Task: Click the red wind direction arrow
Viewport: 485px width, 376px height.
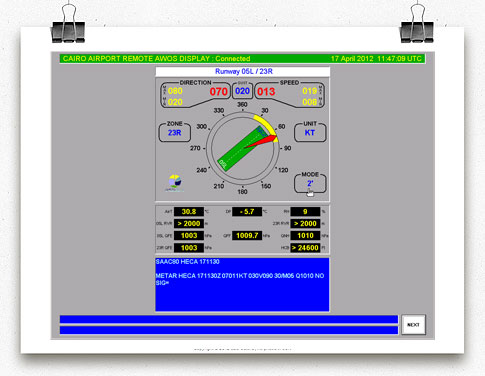Action: (261, 142)
